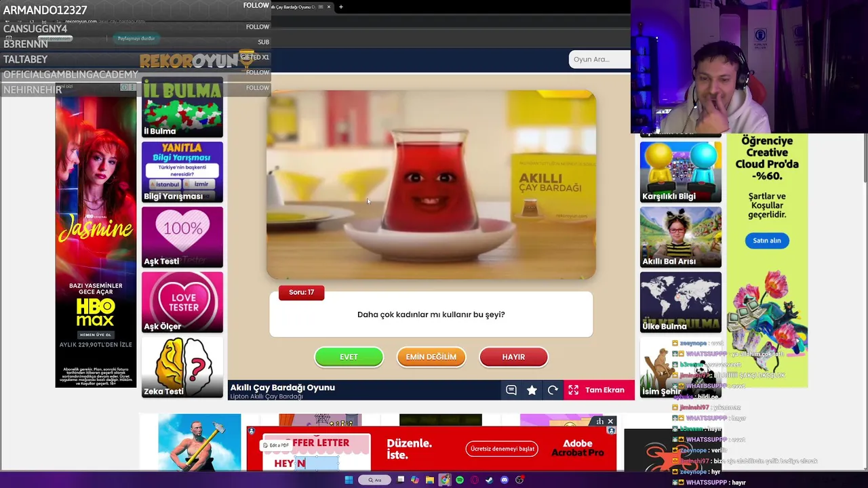This screenshot has width=868, height=488.
Task: Open a new browser tab
Action: [x=341, y=7]
